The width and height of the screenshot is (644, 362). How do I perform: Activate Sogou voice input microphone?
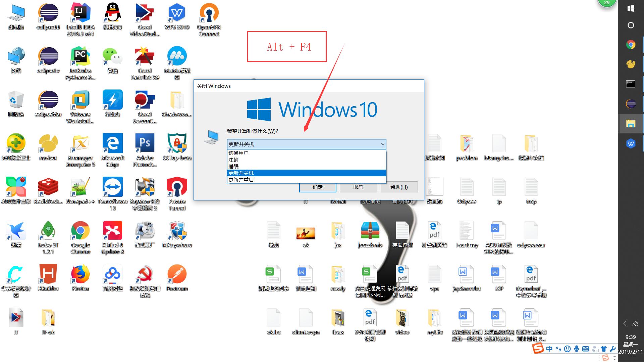[577, 349]
